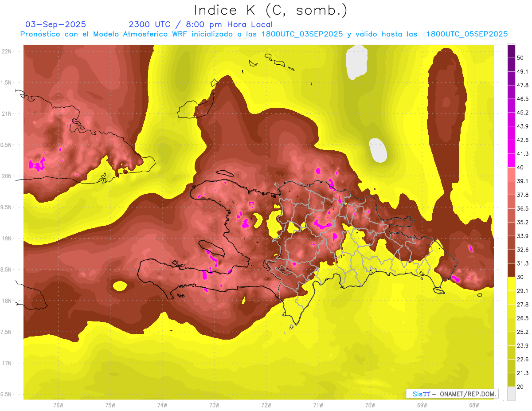Screen dimensions: 532x411
Task: Click the gray legend swatch below 20
Action: 511,394
